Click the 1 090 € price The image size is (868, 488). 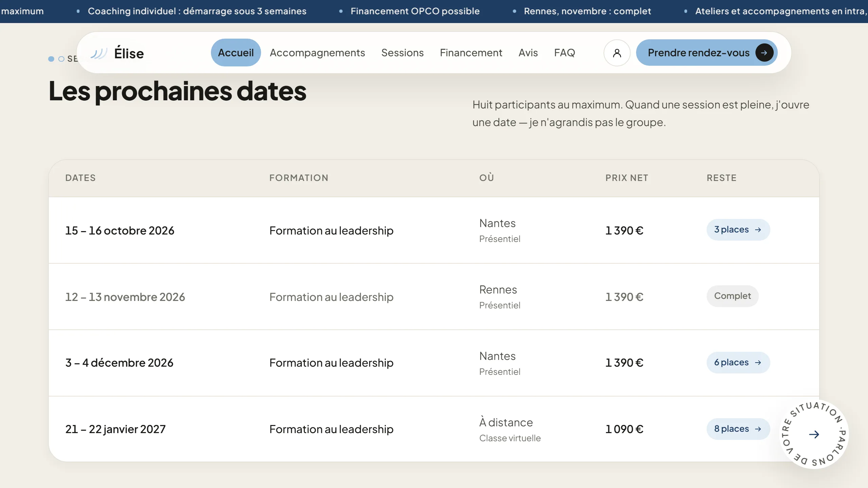[624, 429]
